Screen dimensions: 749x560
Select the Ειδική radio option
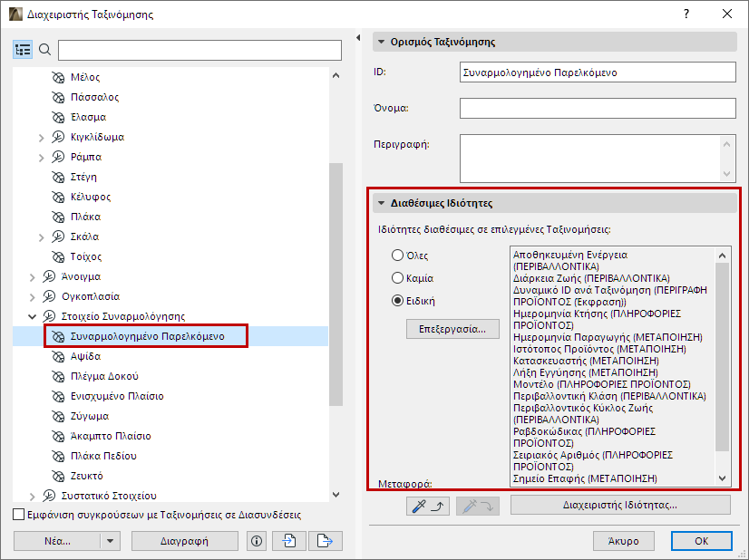click(397, 301)
